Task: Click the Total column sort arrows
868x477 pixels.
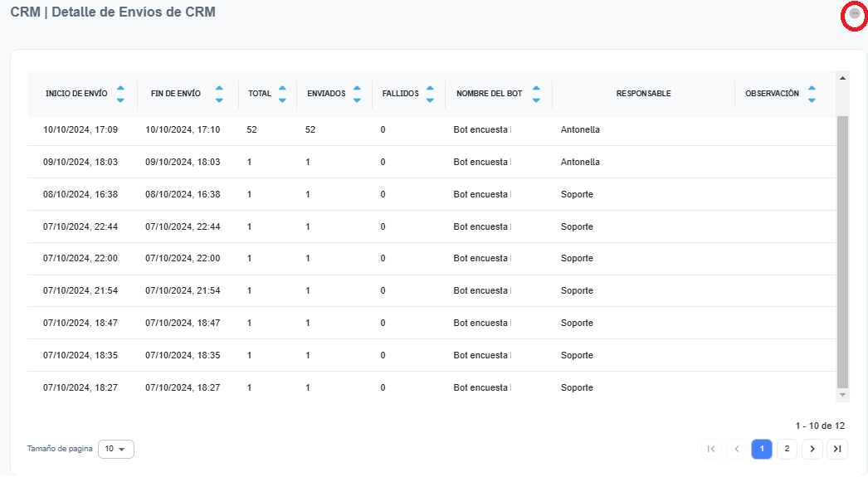Action: click(x=282, y=94)
